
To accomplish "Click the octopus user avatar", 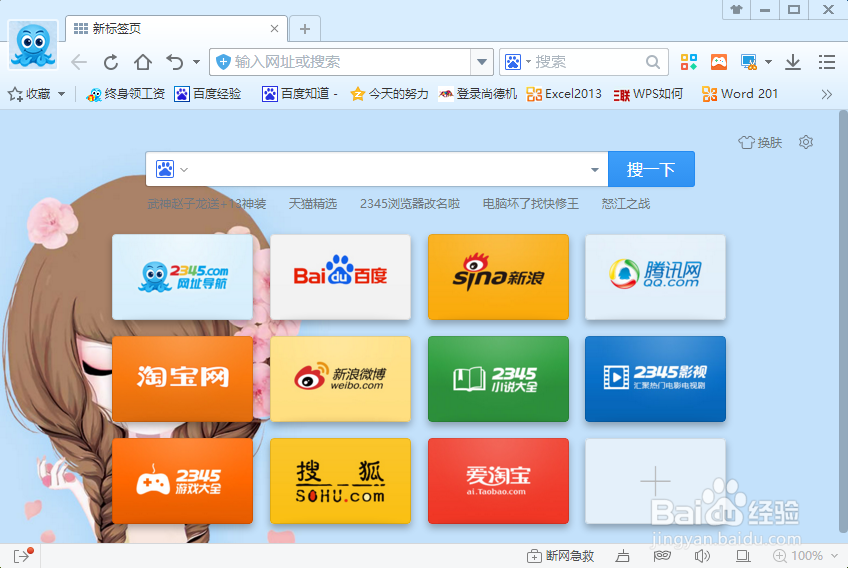I will (33, 45).
